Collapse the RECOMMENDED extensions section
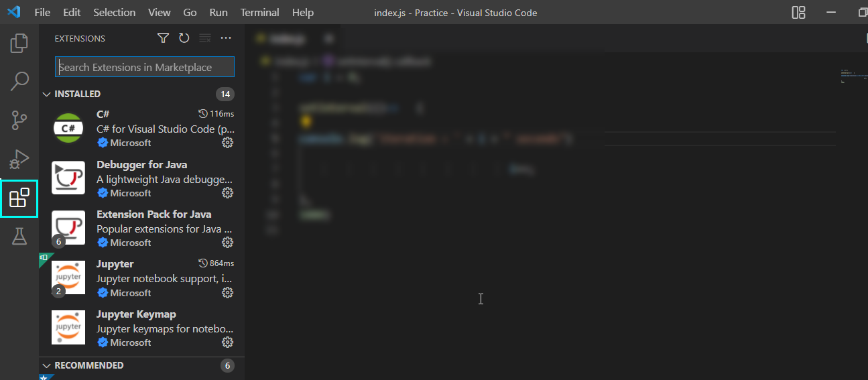868x380 pixels. tap(47, 365)
